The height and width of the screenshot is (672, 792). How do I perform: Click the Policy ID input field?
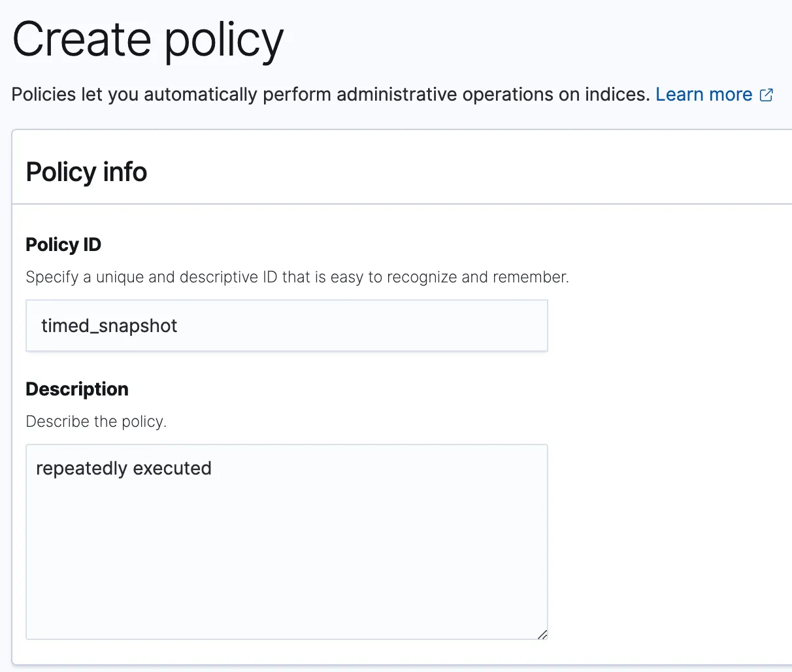tap(286, 326)
